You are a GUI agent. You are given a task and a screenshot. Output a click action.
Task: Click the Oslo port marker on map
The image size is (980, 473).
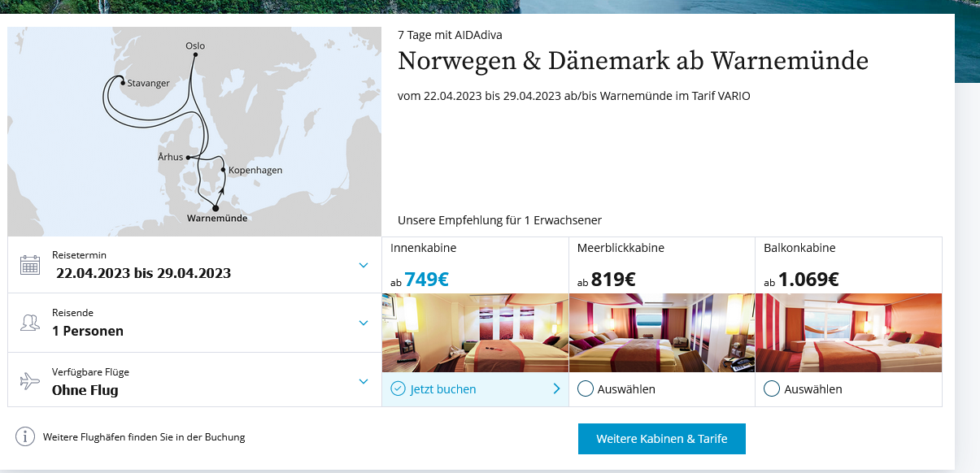(195, 55)
